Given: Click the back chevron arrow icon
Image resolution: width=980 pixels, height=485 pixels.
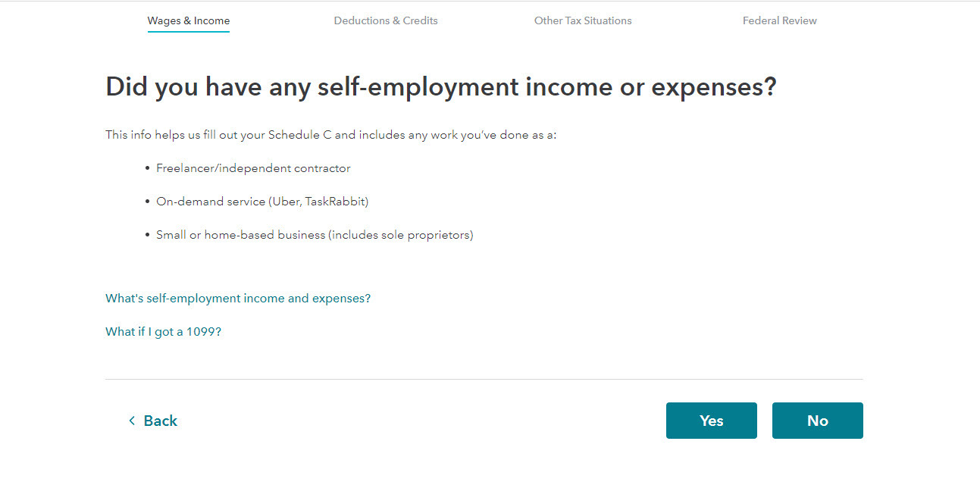Looking at the screenshot, I should point(132,421).
